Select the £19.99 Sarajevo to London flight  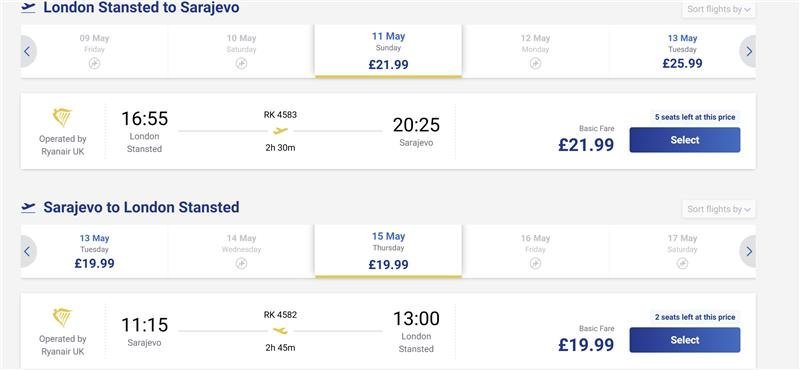685,340
